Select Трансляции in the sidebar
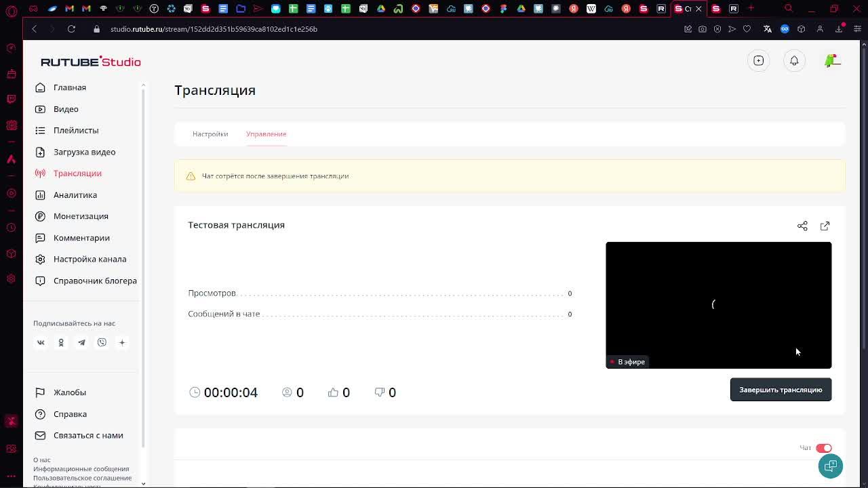The height and width of the screenshot is (488, 868). pos(77,174)
